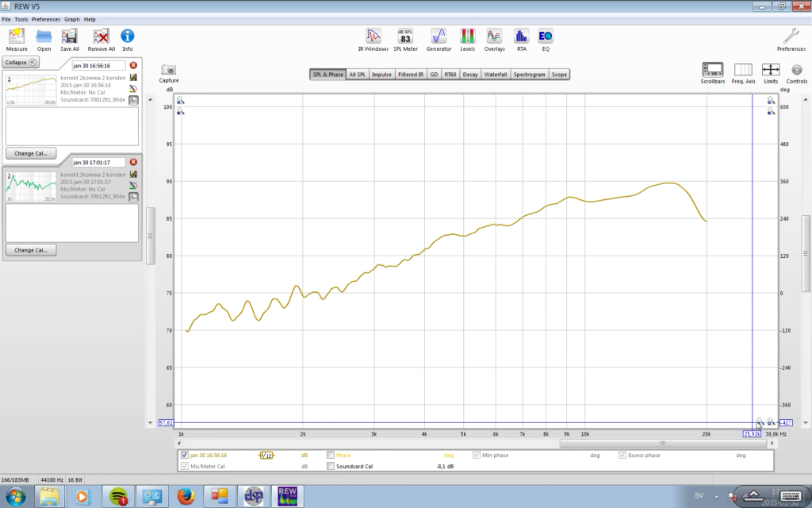Open Spotify from the taskbar

click(x=118, y=496)
